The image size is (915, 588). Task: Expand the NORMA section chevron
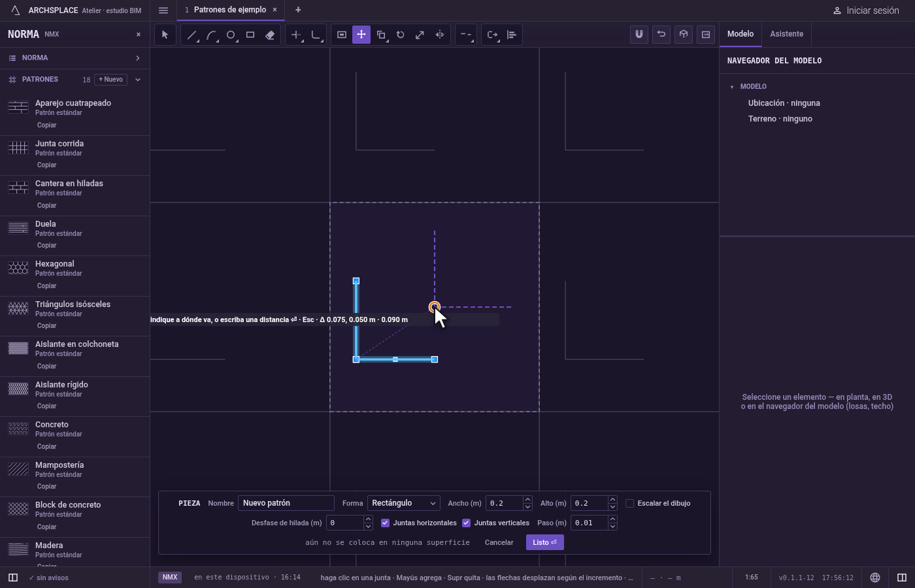tap(138, 58)
